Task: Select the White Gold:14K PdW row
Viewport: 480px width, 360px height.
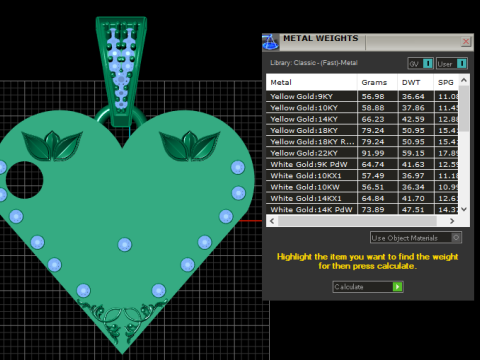Action: tap(362, 209)
